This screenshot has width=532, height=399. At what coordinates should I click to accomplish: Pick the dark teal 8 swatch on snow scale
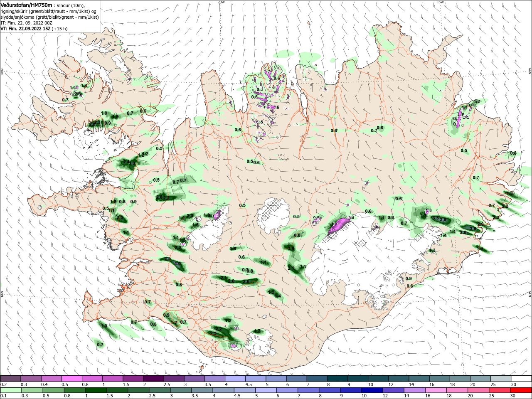[337, 379]
